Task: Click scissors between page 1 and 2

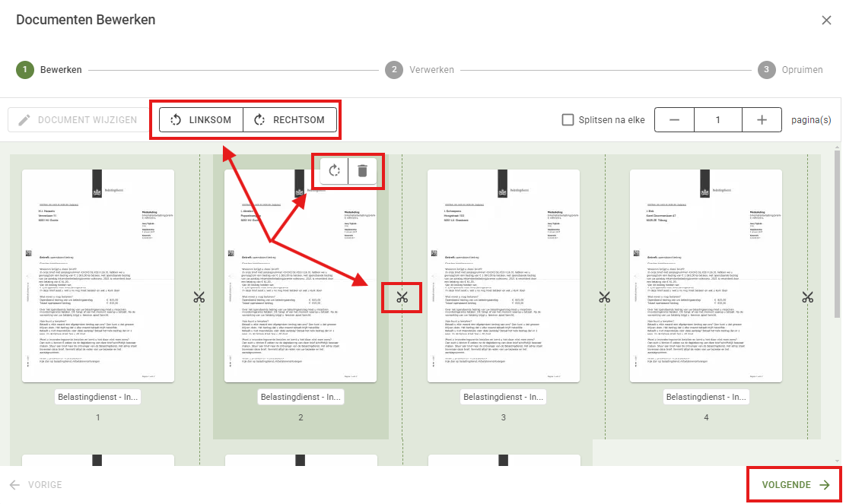Action: [x=199, y=297]
